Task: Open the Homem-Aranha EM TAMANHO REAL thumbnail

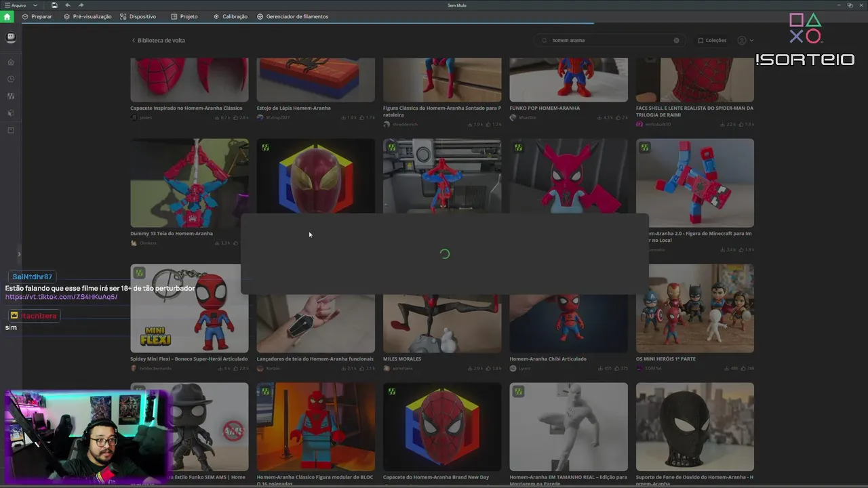Action: [568, 427]
